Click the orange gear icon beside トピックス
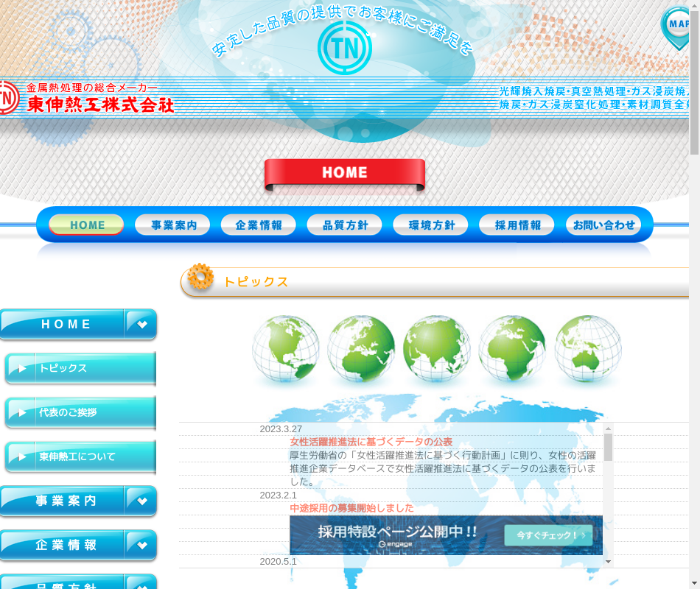 (x=200, y=278)
